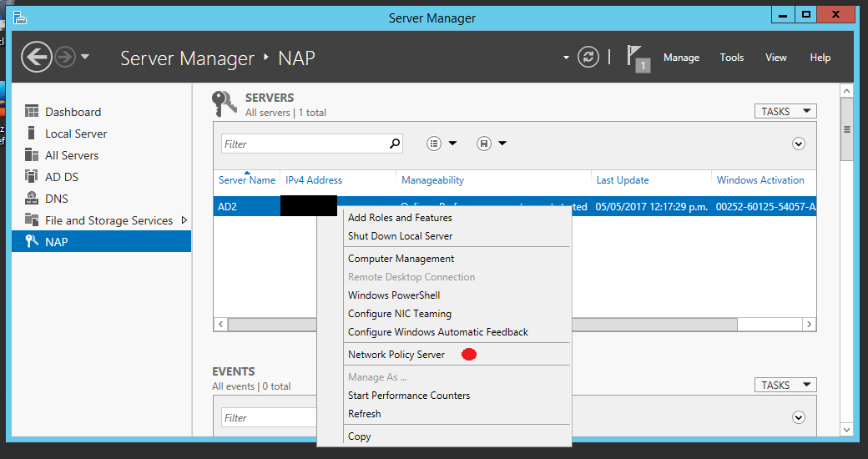
Task: Click the vertical scrollbar thumb
Action: click(x=846, y=129)
